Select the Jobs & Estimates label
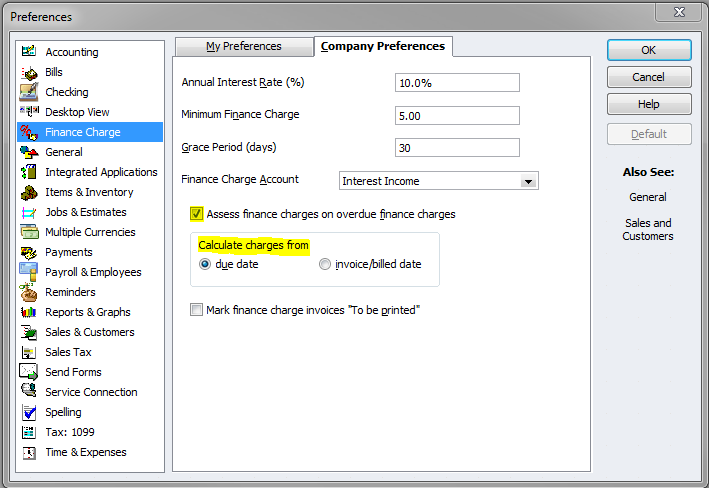 86,212
